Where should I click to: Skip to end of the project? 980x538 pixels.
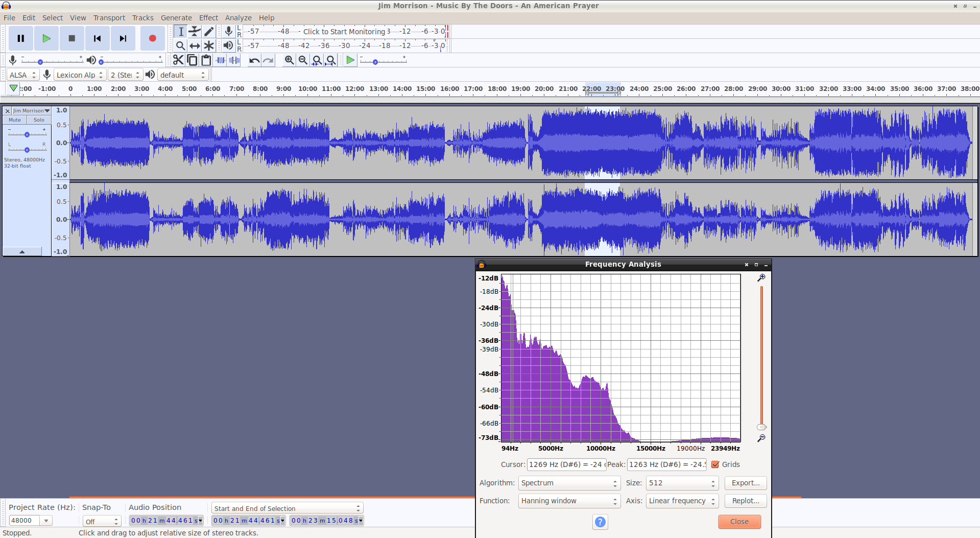click(x=123, y=38)
